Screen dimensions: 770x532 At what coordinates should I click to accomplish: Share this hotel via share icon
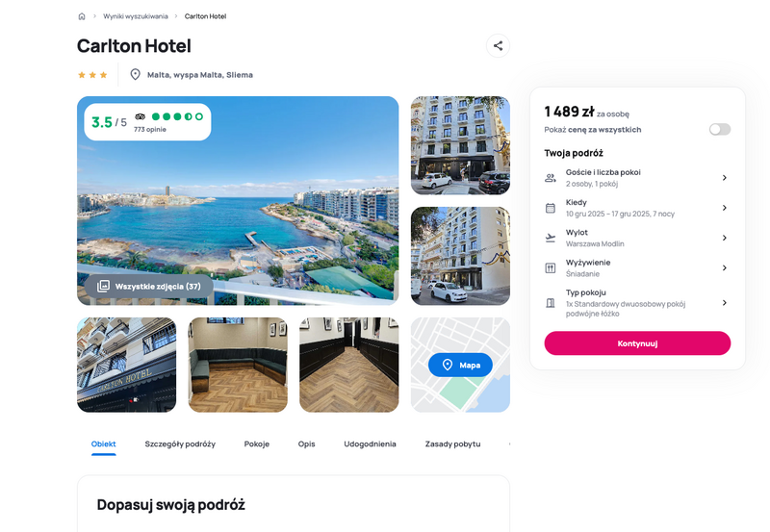tap(498, 45)
